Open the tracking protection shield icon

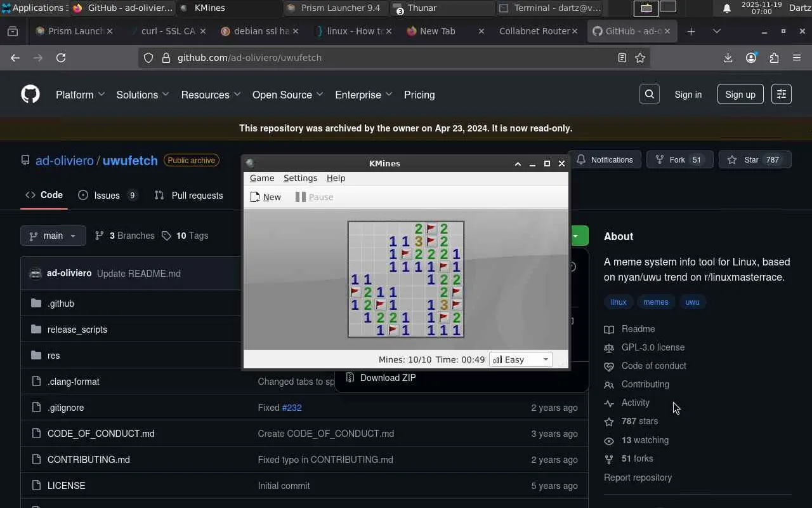point(148,58)
